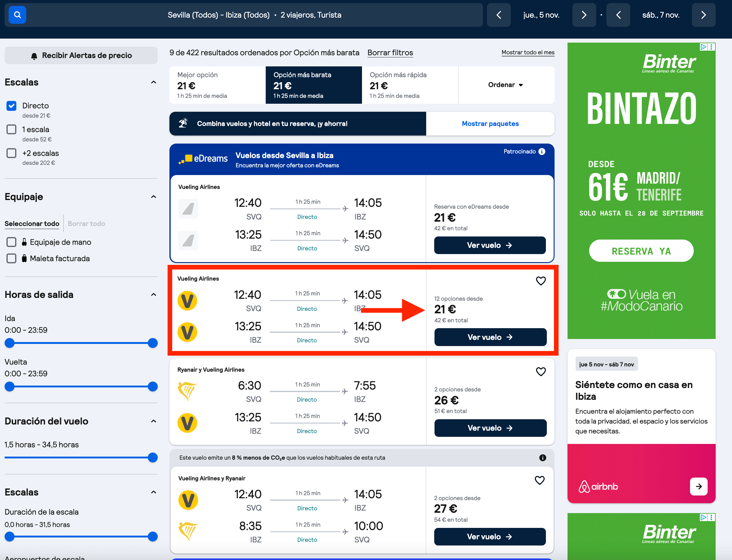This screenshot has width=732, height=560.
Task: Collapse the Escalas section with the Directo checkbox
Action: point(154,82)
